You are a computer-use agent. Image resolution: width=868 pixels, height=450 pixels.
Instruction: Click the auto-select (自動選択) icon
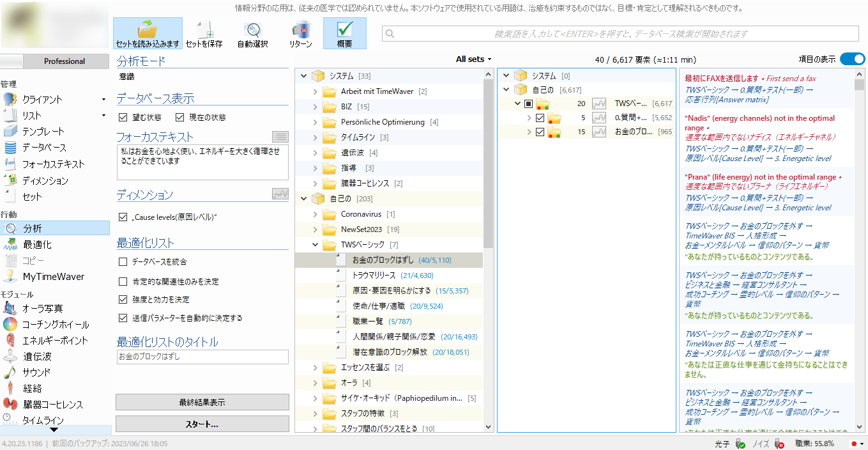(252, 34)
